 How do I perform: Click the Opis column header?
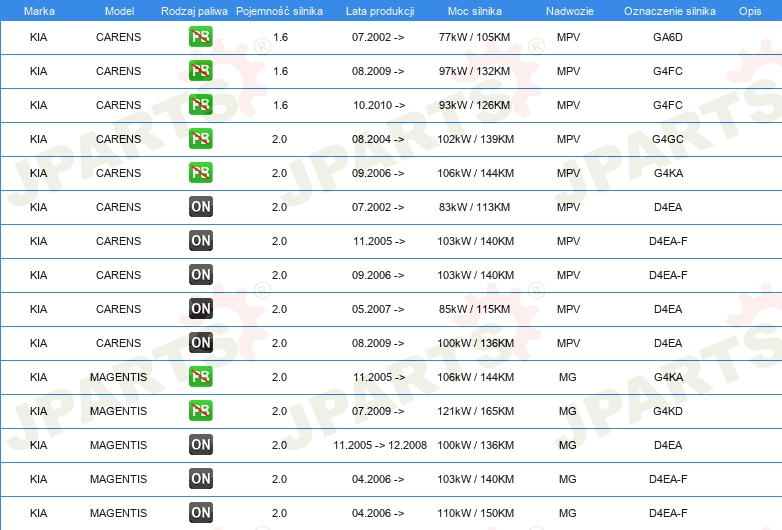point(750,11)
